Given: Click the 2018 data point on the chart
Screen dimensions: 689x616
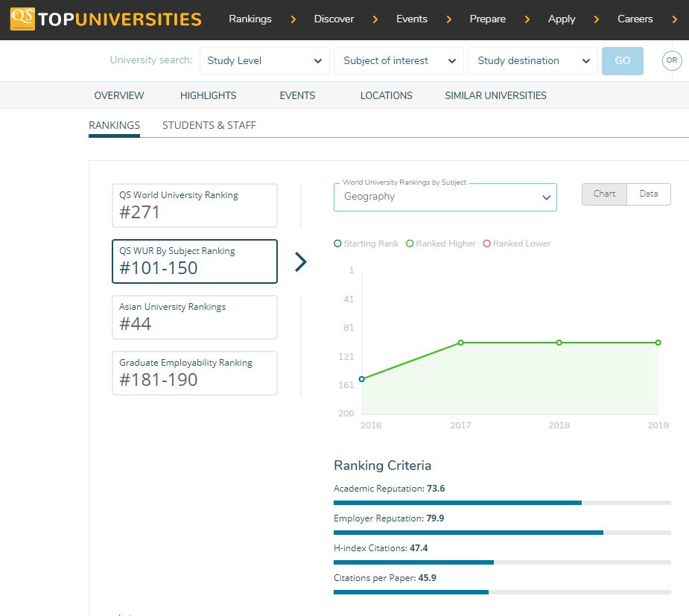Looking at the screenshot, I should click(x=559, y=343).
